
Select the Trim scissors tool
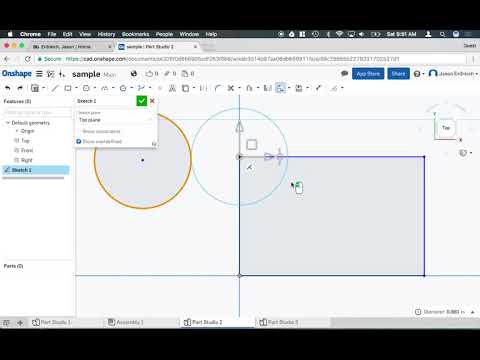point(230,88)
